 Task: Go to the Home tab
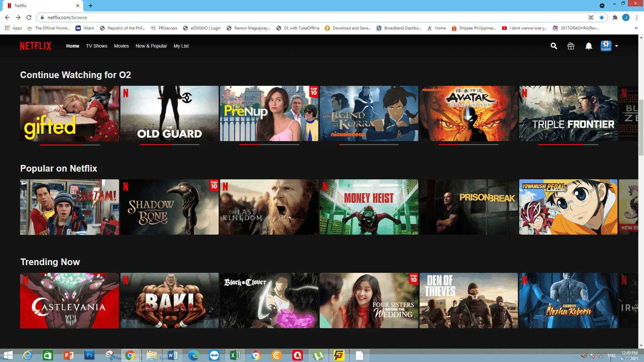coord(72,46)
